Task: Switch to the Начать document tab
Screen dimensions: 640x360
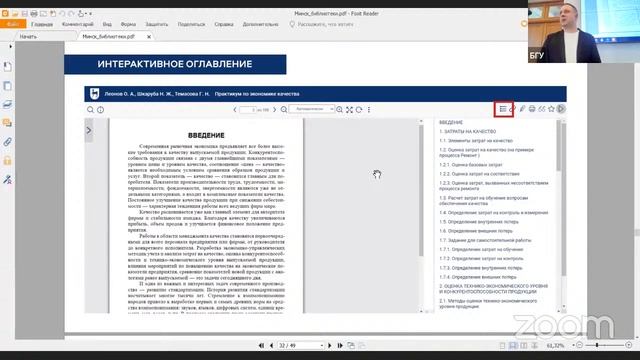Action: (28, 37)
